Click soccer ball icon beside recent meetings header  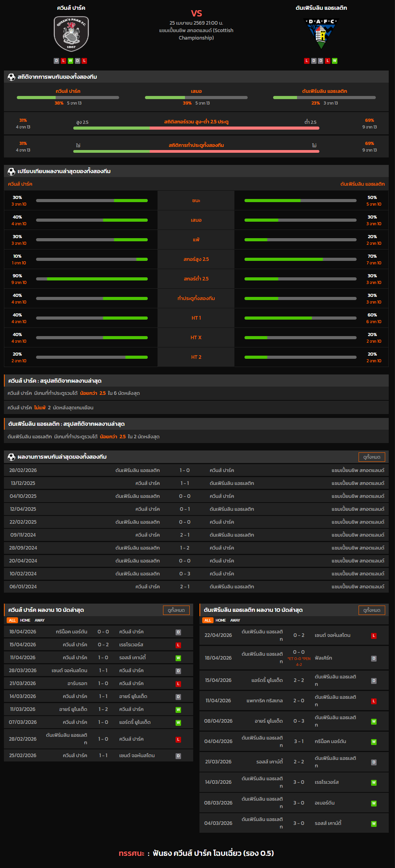pyautogui.click(x=11, y=457)
